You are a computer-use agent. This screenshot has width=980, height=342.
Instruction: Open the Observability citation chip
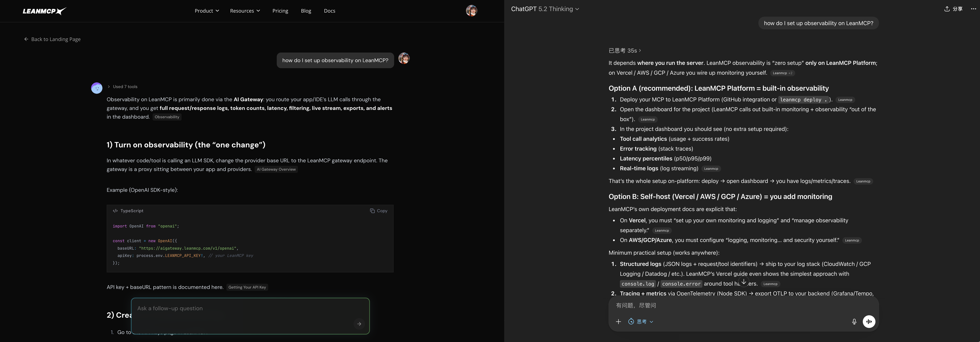[x=167, y=117]
